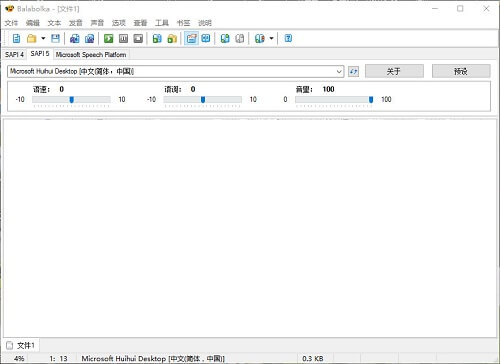Open the 文件 menu
This screenshot has width=500, height=364.
pyautogui.click(x=11, y=23)
